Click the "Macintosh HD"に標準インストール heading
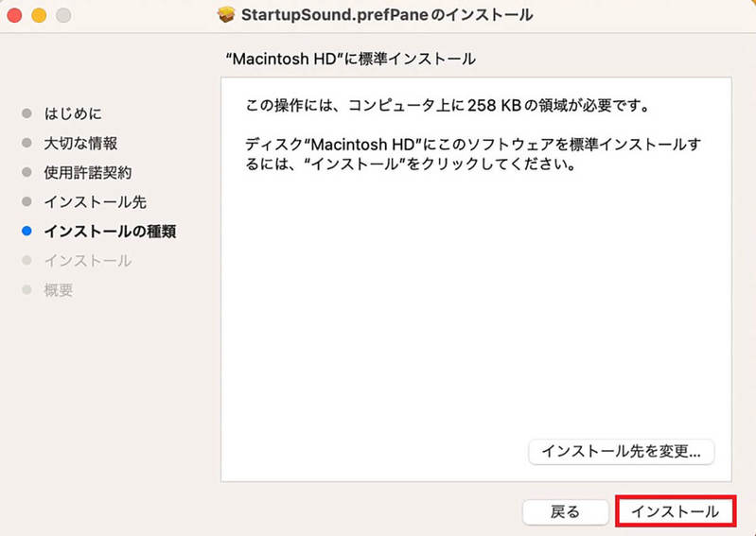Screen dimensions: 756x536 pyautogui.click(x=351, y=59)
